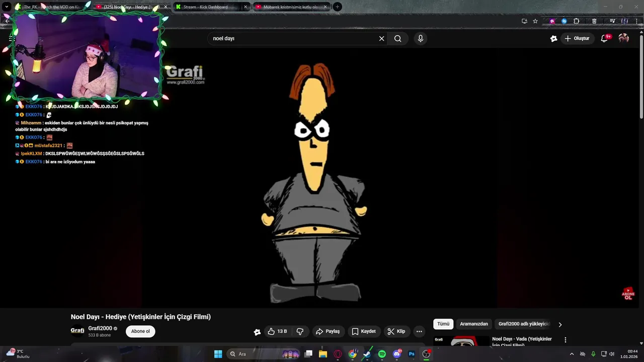The width and height of the screenshot is (644, 362).
Task: Open the Windows Start menu
Action: point(218,354)
